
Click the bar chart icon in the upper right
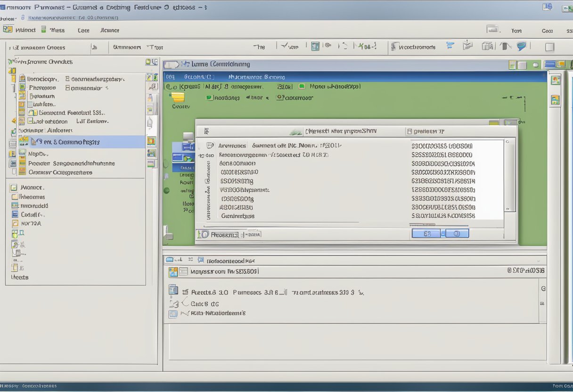click(x=492, y=29)
